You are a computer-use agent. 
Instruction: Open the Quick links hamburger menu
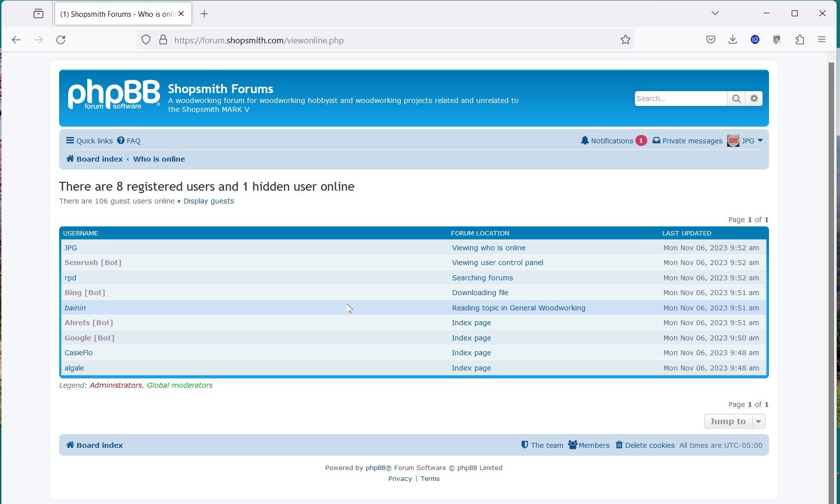70,140
